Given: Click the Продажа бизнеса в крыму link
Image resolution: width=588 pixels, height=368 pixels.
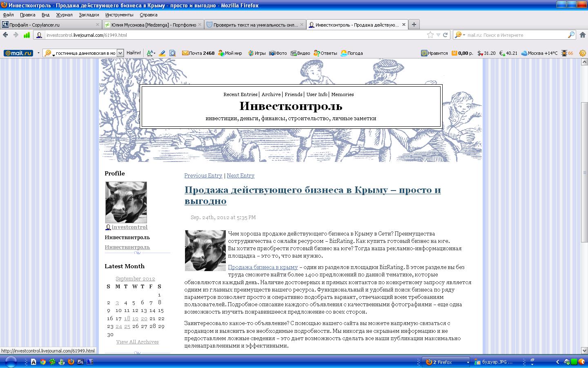Looking at the screenshot, I should [x=263, y=267].
